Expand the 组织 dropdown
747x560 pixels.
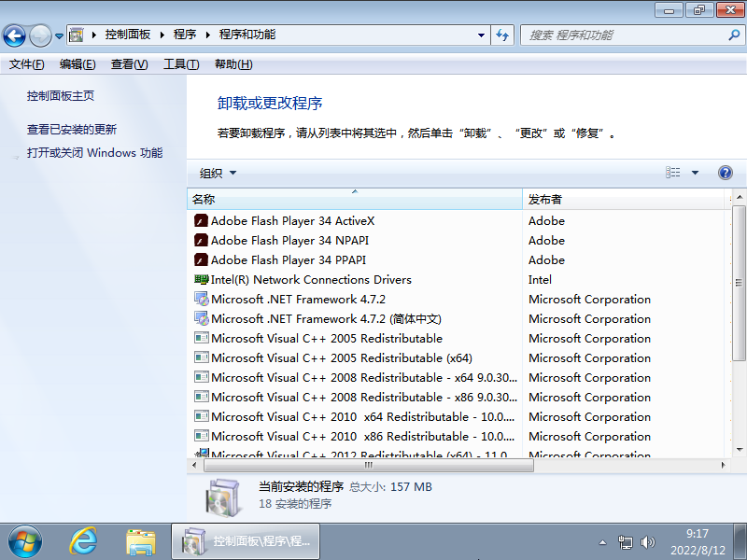tap(218, 173)
